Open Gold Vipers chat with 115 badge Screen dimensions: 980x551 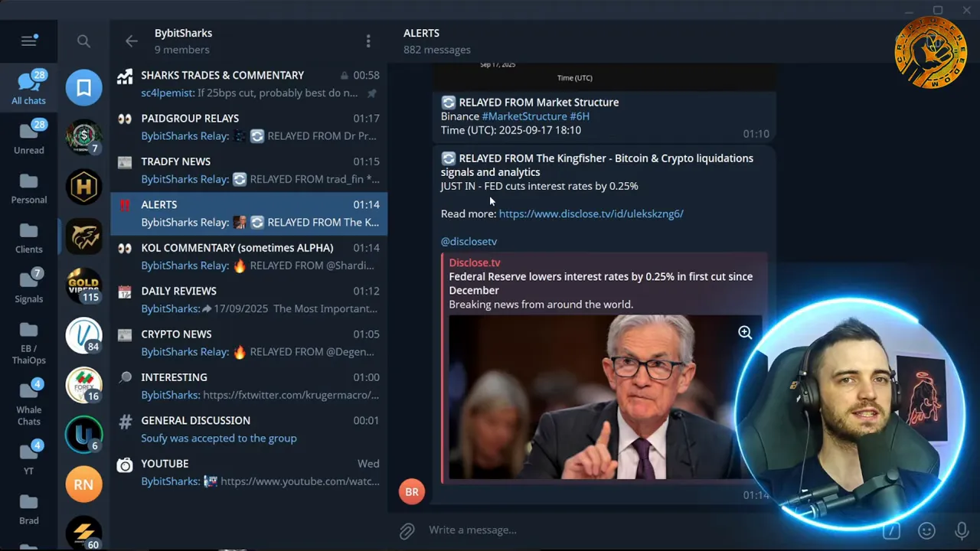point(84,286)
